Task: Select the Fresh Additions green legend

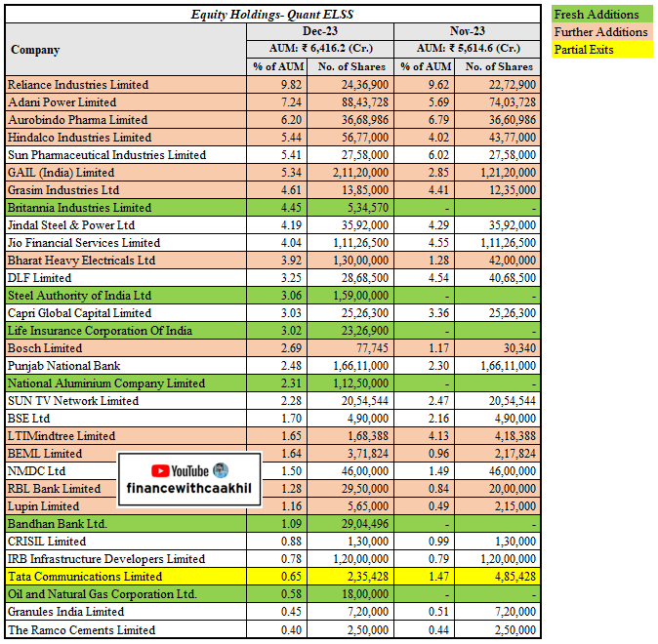Action: (x=601, y=15)
